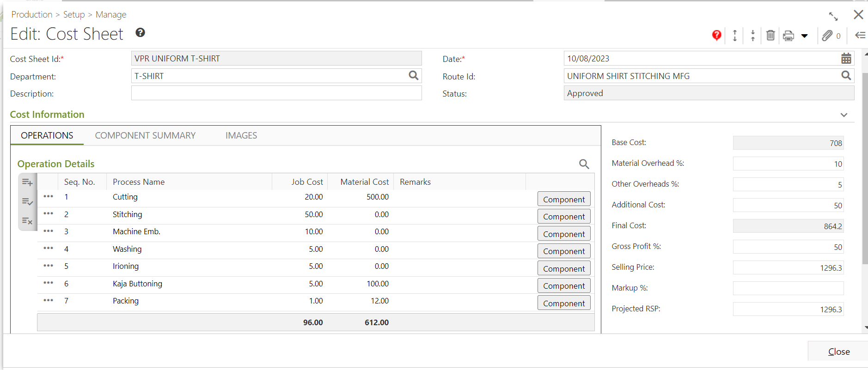
Task: Click the Description input field
Action: click(x=276, y=93)
